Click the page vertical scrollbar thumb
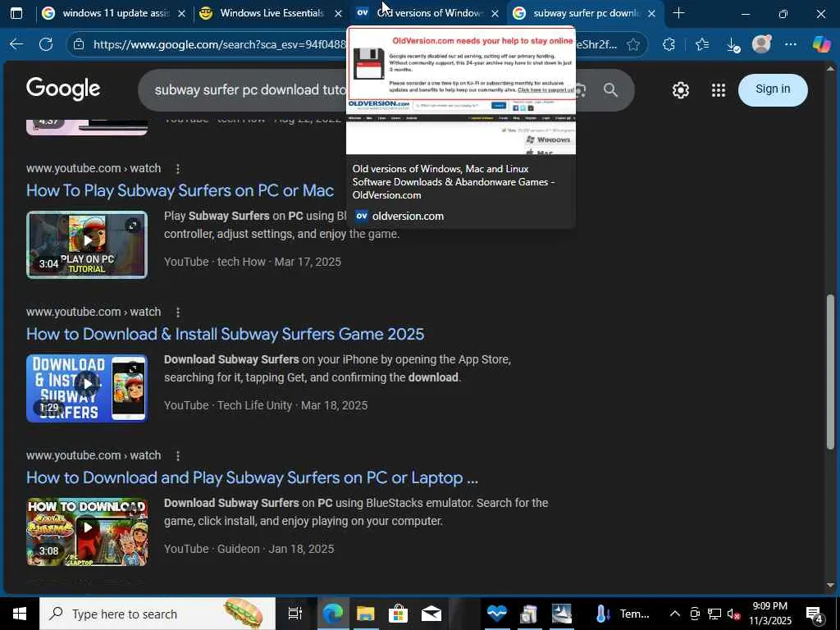Viewport: 840px width, 630px height. (x=830, y=371)
